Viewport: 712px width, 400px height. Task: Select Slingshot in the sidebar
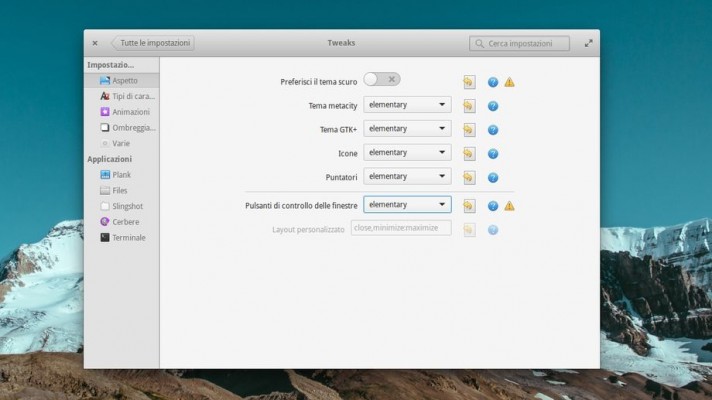point(127,206)
